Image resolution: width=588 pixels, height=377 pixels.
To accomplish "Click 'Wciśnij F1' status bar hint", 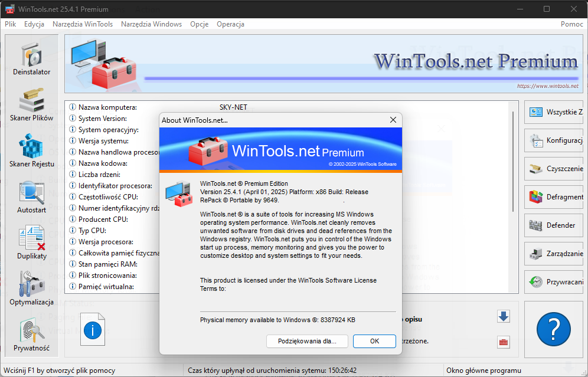I will pos(59,371).
